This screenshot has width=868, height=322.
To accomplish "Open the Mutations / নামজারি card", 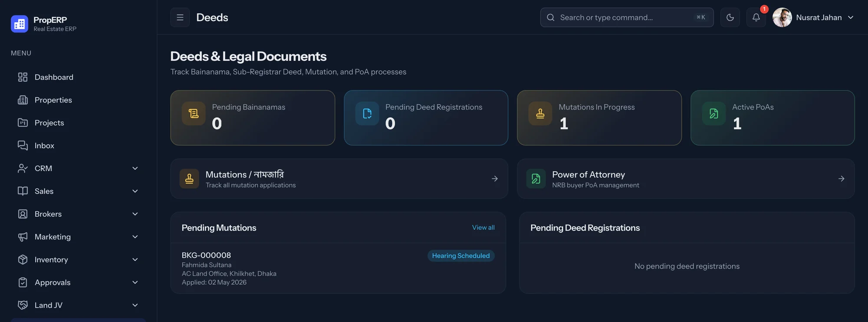I will tap(339, 179).
